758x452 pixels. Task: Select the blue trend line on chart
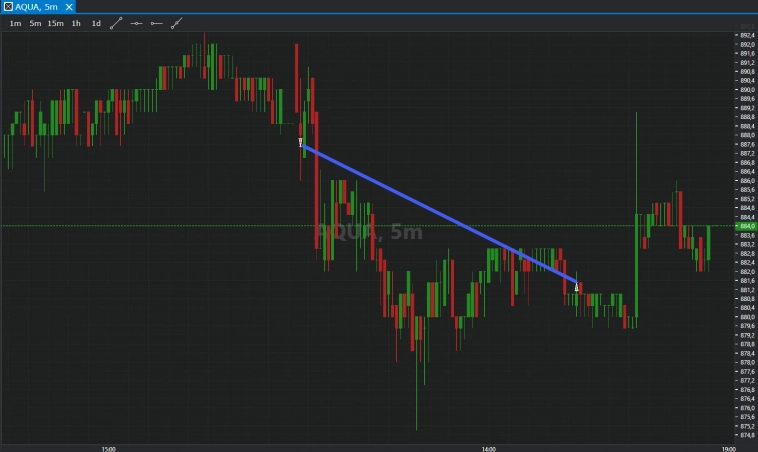click(439, 213)
